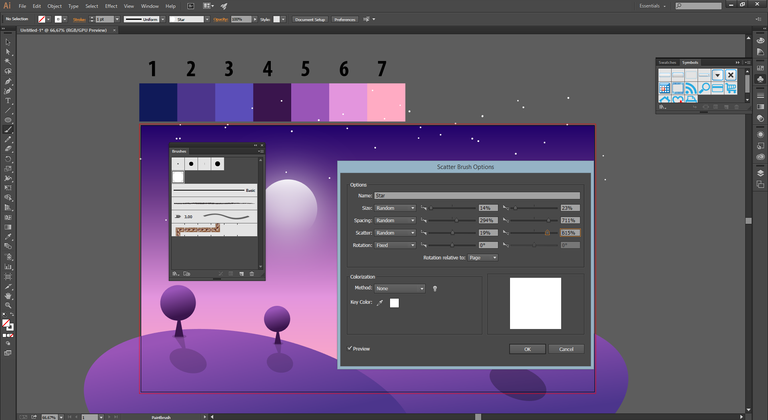Image resolution: width=768 pixels, height=420 pixels.
Task: Select the Zoom tool
Action: click(x=8, y=306)
